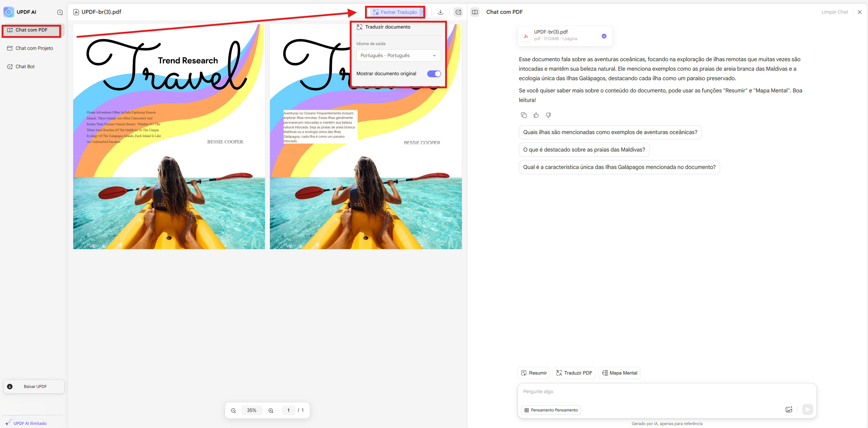
Task: Dislike the response with thumbs down
Action: pos(548,115)
